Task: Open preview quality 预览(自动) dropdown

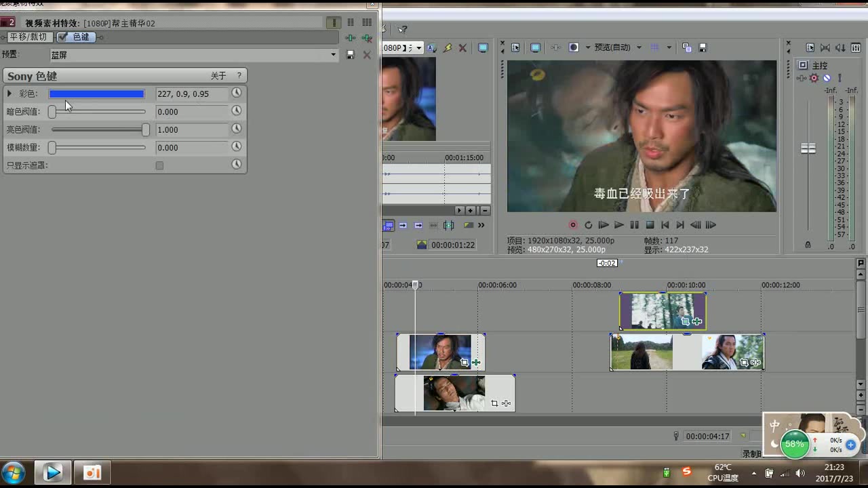Action: pyautogui.click(x=618, y=47)
